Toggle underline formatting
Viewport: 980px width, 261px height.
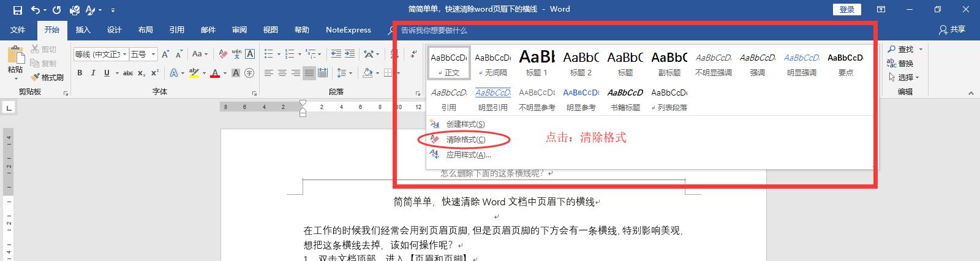(x=107, y=73)
